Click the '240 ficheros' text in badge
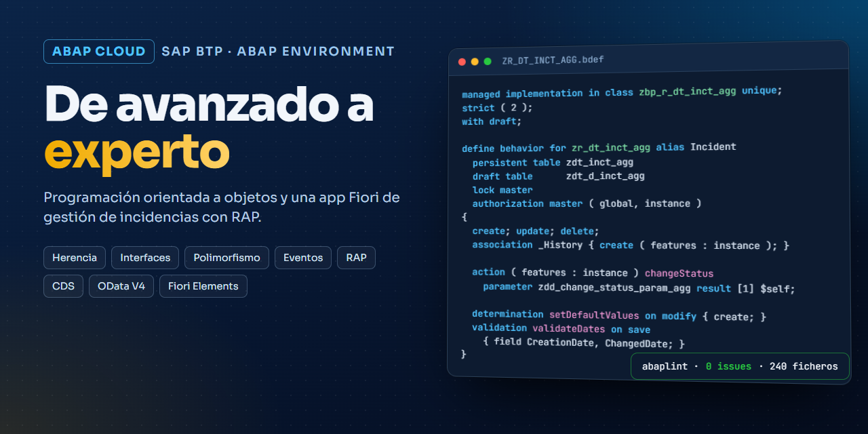This screenshot has height=434, width=868. (x=804, y=366)
